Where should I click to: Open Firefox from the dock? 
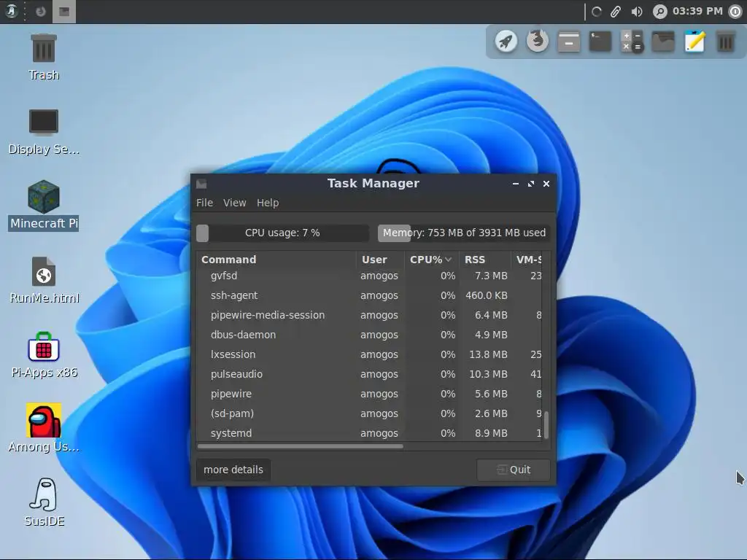pyautogui.click(x=538, y=42)
